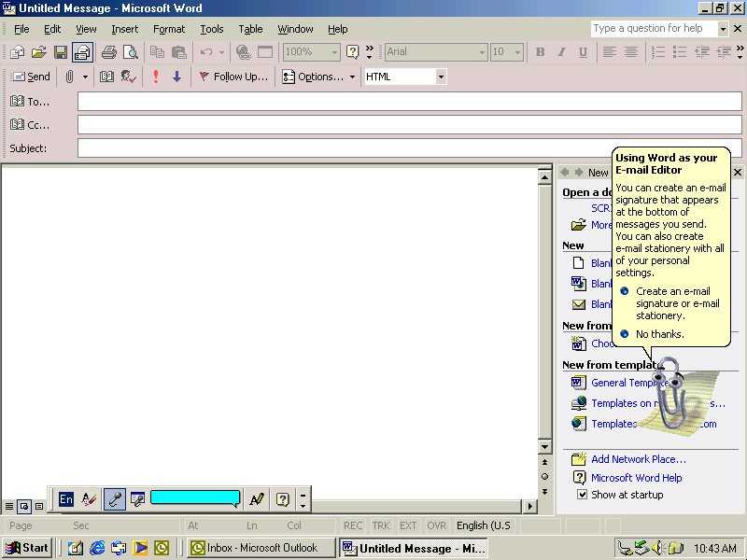Click the Center alignment icon
Image resolution: width=747 pixels, height=560 pixels.
(x=631, y=52)
